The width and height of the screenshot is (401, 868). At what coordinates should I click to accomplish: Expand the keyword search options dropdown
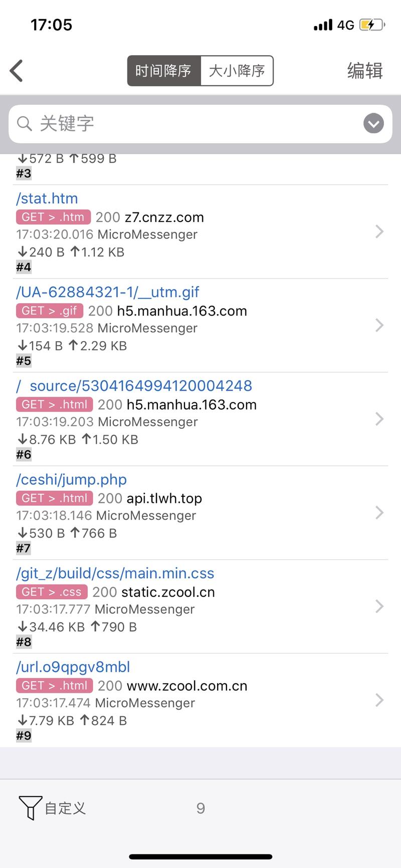pos(373,123)
